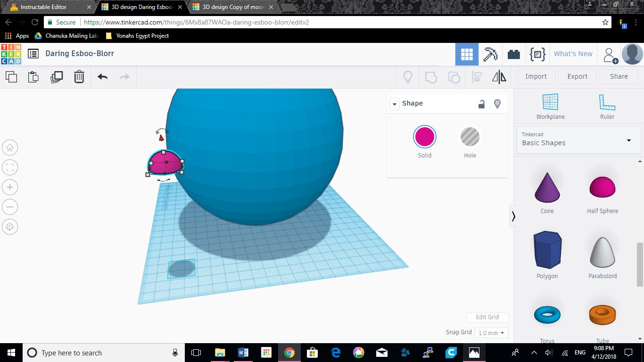Reload the page in browser
644x362 pixels.
(x=34, y=22)
